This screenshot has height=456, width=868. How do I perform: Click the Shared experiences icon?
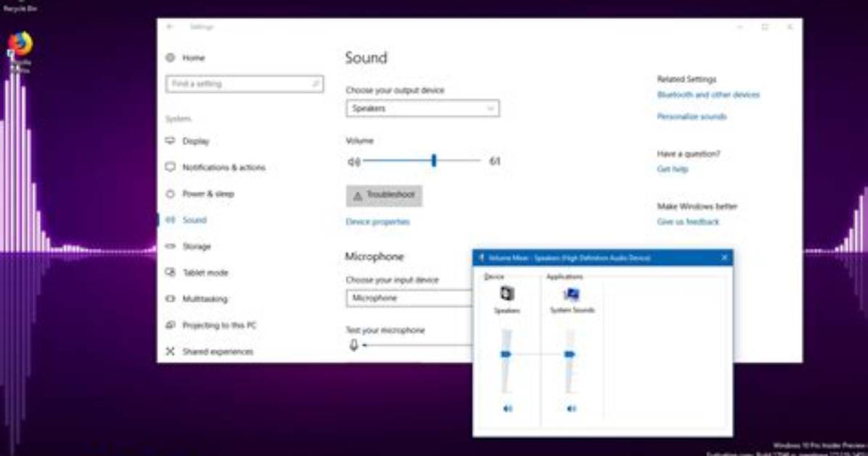point(171,351)
